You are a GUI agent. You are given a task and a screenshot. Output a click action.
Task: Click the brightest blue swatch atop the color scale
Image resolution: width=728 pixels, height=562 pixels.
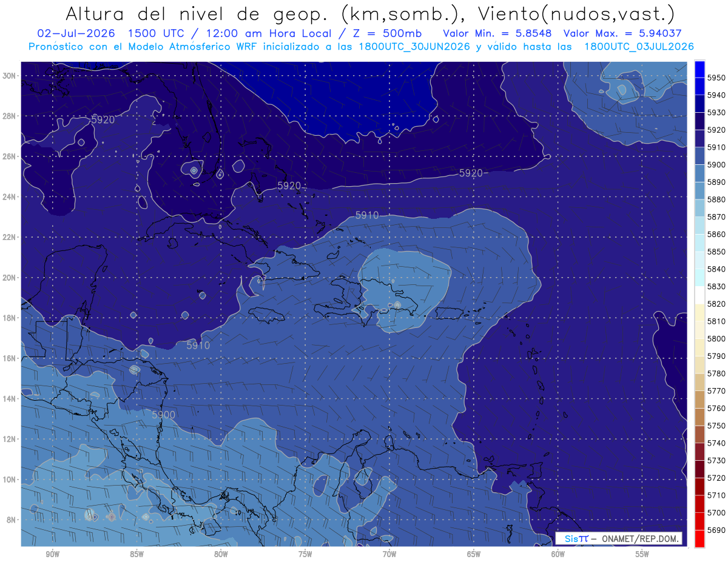(699, 69)
